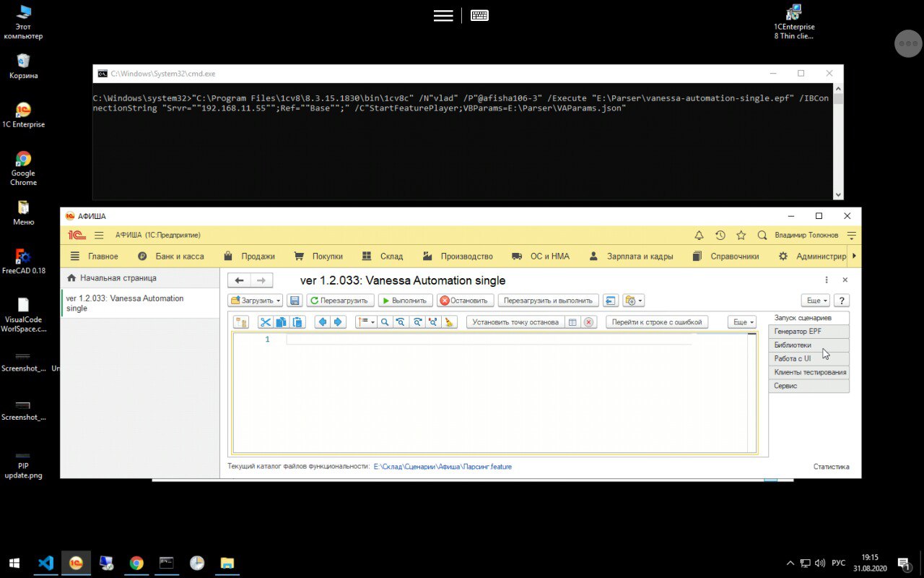Click Перезагрузить и выполнить button

click(549, 301)
